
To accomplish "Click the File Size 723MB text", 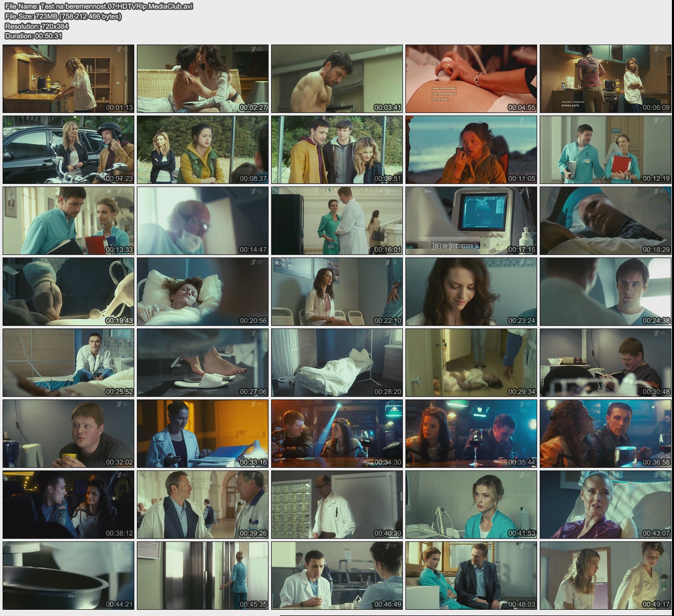I will tap(63, 17).
